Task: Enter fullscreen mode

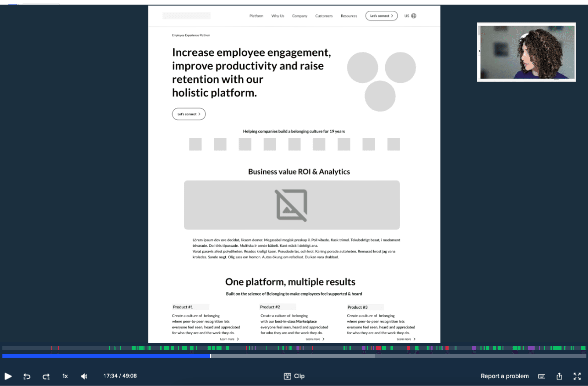Action: 577,376
